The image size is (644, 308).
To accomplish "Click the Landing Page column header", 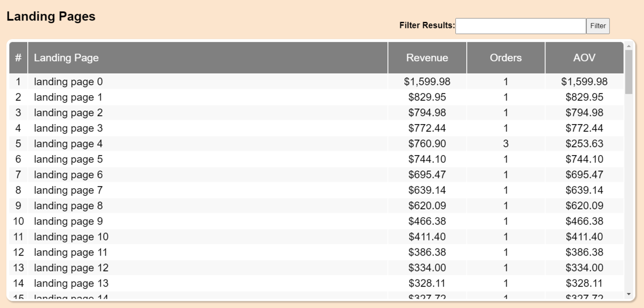I will (x=66, y=58).
